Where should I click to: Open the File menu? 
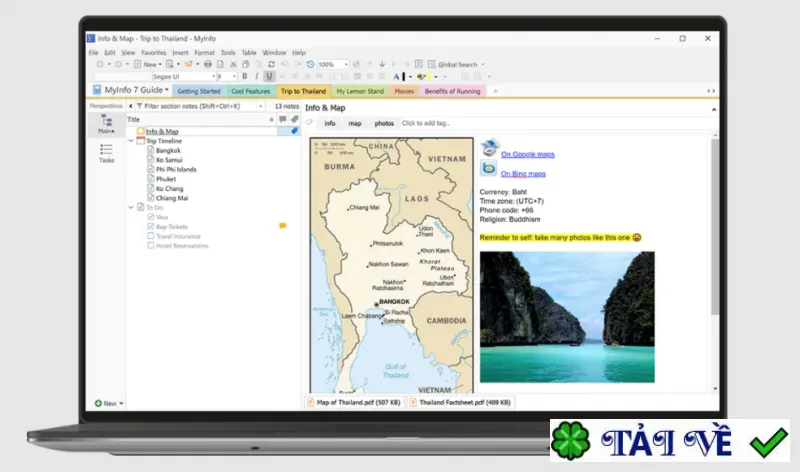(93, 53)
